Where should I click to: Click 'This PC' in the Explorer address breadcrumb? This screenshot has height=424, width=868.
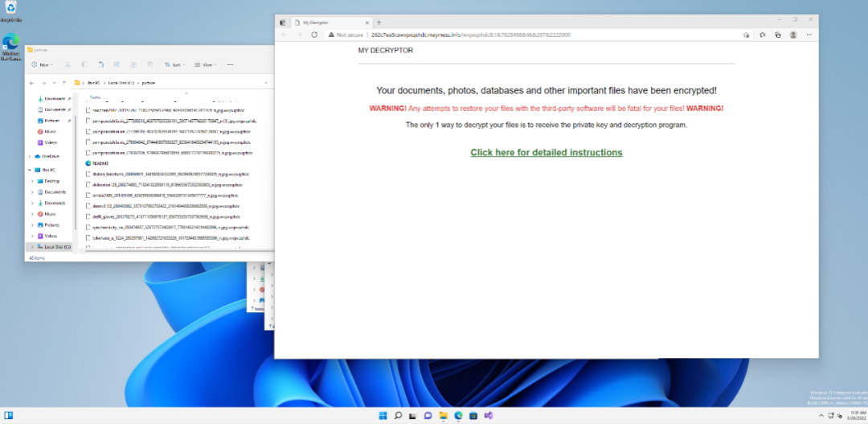point(93,83)
